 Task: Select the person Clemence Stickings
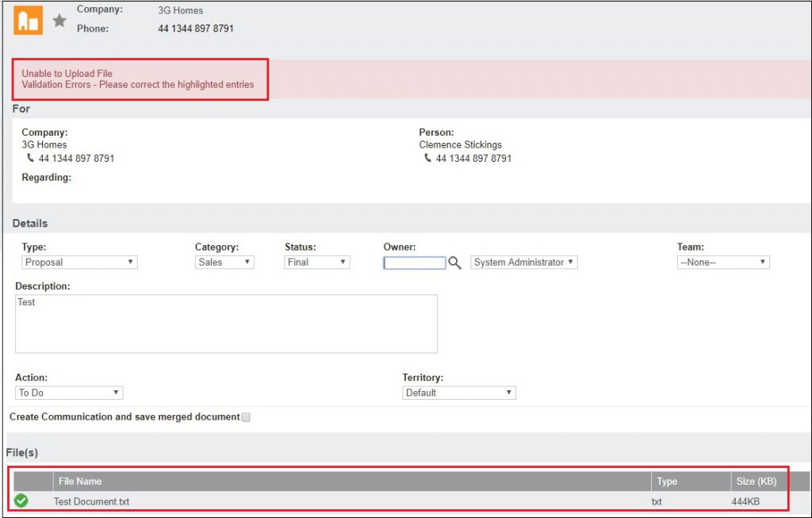461,144
